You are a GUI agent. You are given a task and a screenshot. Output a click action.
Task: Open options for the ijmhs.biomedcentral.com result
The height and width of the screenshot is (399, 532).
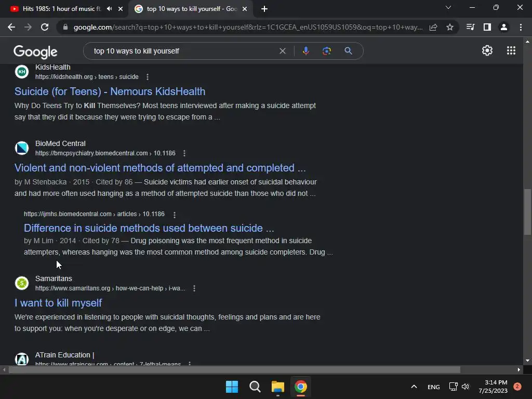pyautogui.click(x=175, y=215)
